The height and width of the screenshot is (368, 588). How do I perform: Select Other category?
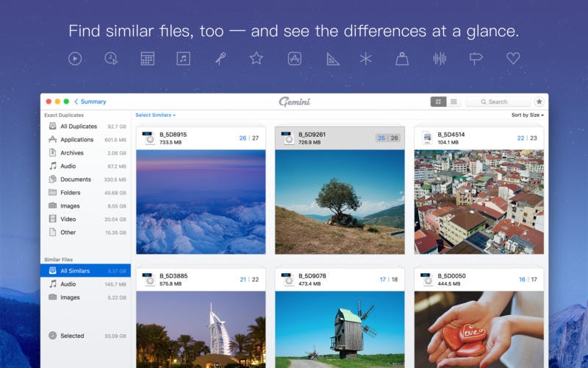coord(85,233)
